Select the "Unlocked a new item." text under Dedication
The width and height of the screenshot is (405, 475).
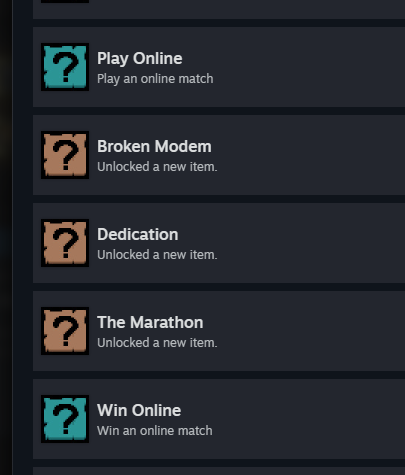click(157, 255)
